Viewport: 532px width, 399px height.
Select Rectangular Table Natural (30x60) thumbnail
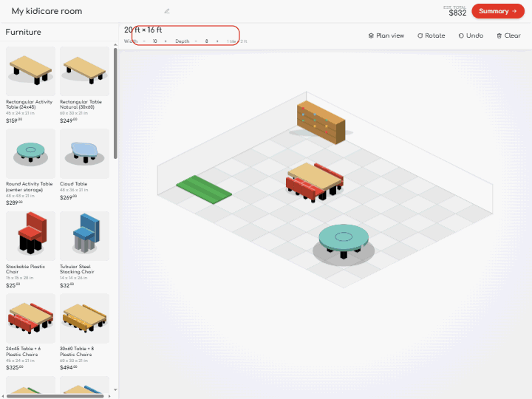point(84,71)
